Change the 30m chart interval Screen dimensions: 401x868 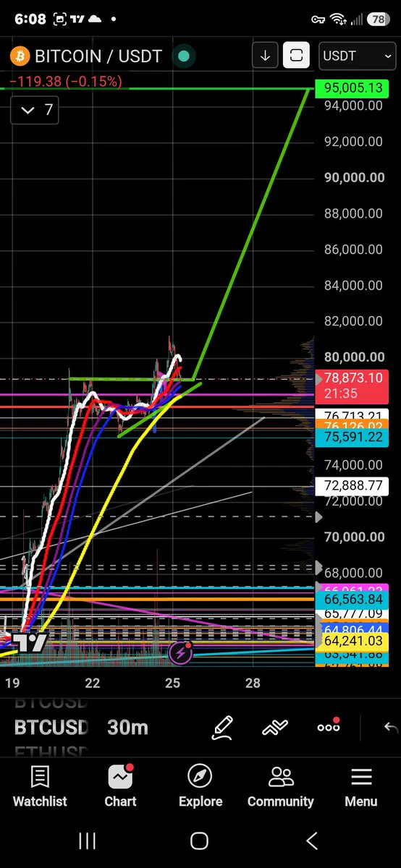pyautogui.click(x=127, y=727)
